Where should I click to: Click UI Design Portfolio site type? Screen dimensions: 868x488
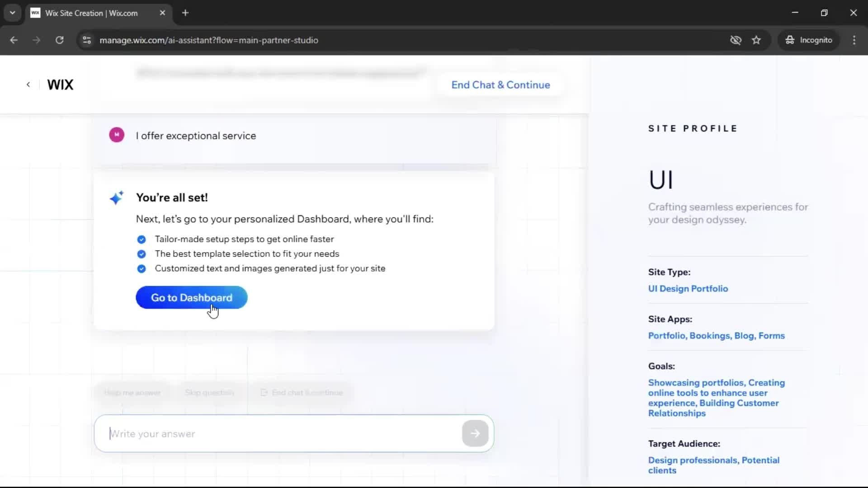coord(688,289)
